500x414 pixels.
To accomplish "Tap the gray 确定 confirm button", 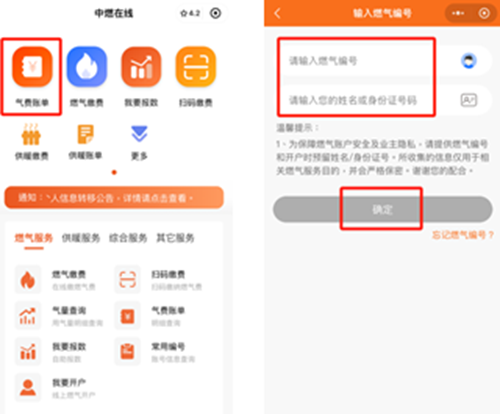I will [x=383, y=209].
